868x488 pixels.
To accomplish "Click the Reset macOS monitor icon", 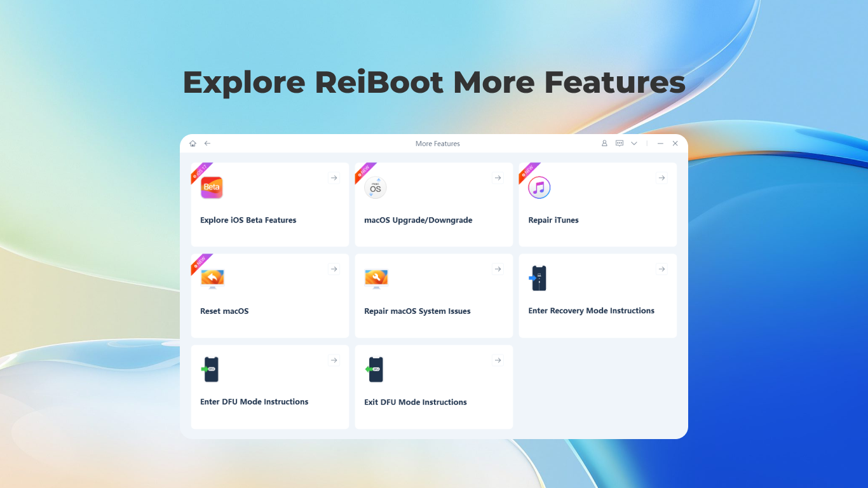I will tap(212, 278).
